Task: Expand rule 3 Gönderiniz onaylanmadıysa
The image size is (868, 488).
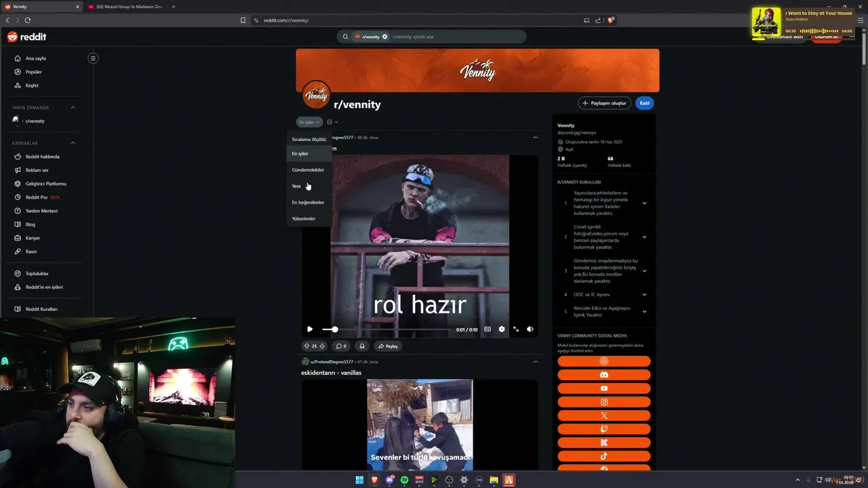Action: [x=644, y=271]
